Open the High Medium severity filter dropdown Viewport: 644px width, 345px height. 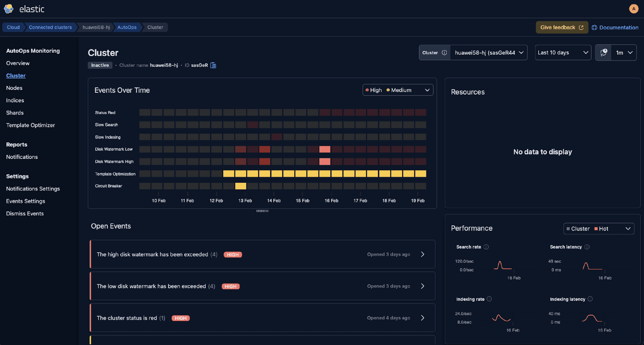(x=398, y=90)
